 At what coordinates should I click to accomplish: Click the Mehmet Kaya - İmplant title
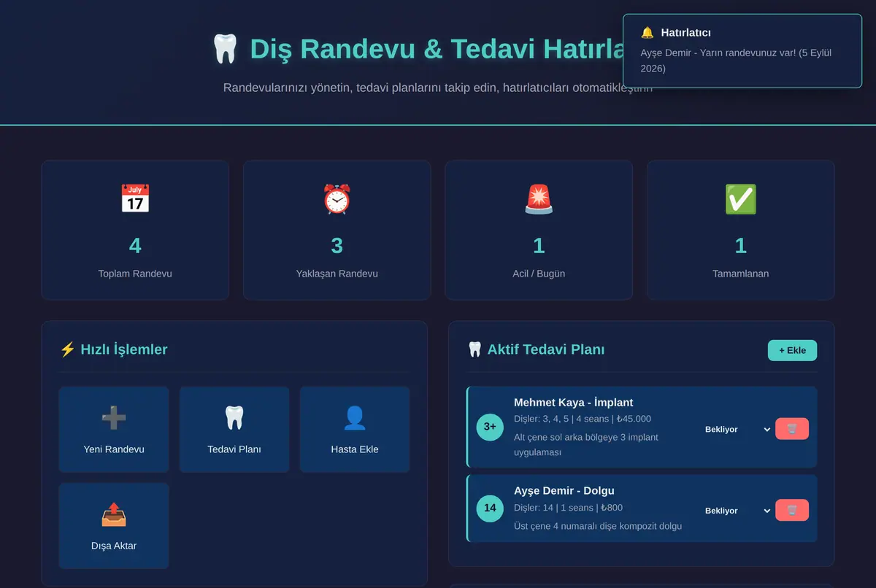574,403
